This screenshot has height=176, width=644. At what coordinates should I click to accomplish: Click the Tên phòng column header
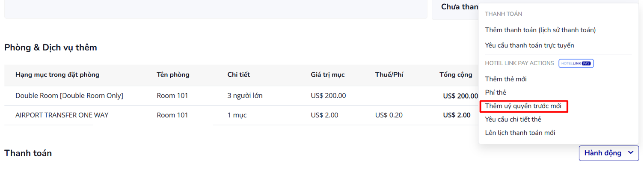pos(173,75)
